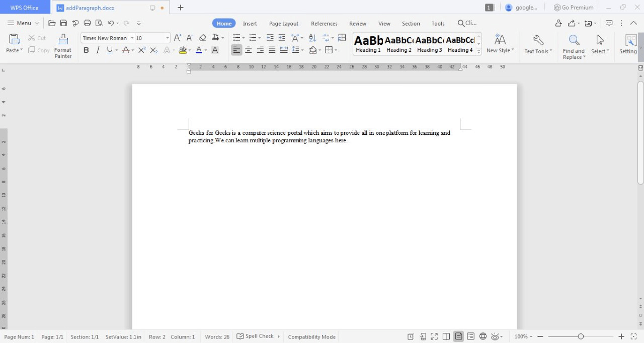Open the font color dropdown arrow
This screenshot has width=644, height=343.
click(205, 50)
